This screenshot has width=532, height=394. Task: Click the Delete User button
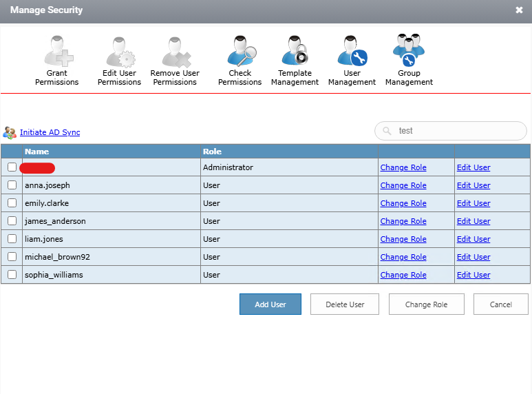point(345,304)
